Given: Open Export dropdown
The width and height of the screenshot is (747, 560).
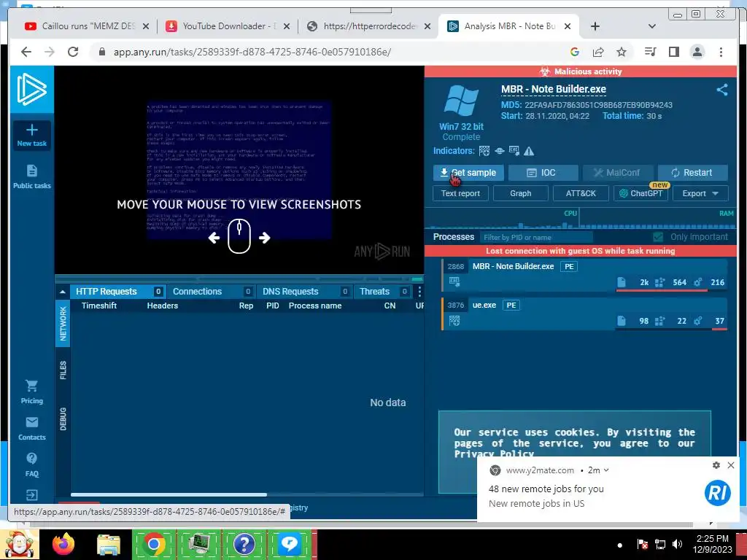Looking at the screenshot, I should coord(700,193).
